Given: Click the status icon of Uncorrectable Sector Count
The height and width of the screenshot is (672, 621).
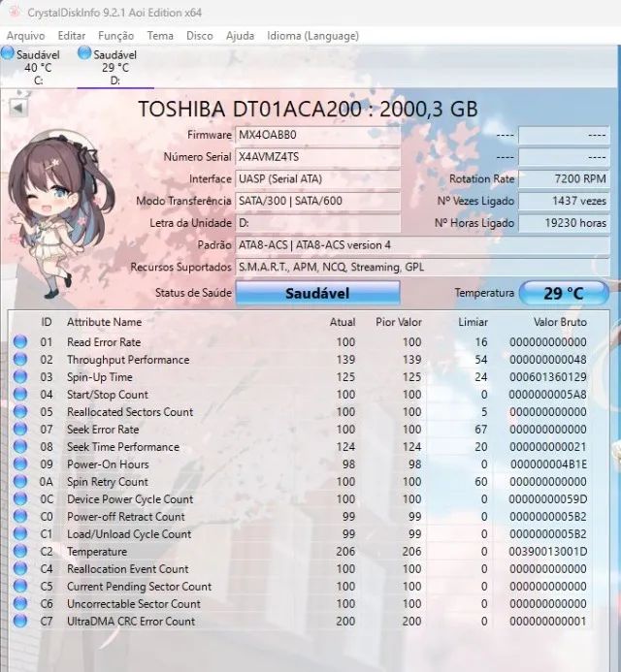Looking at the screenshot, I should 20,604.
